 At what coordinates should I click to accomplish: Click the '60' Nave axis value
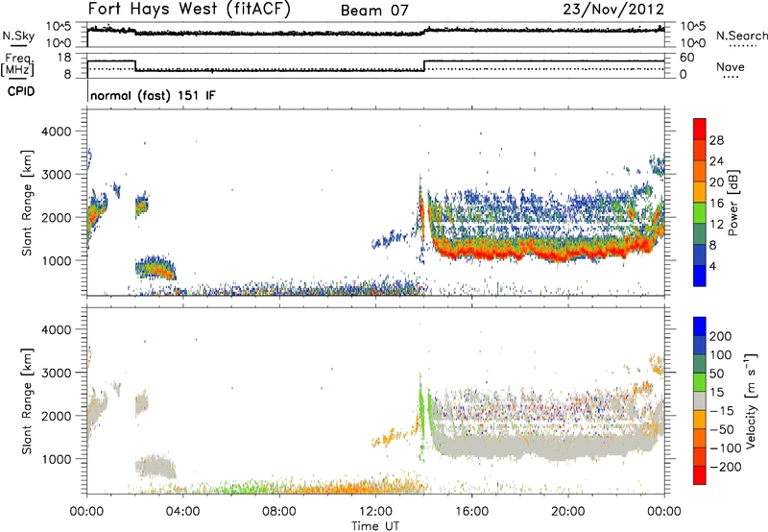pyautogui.click(x=687, y=58)
